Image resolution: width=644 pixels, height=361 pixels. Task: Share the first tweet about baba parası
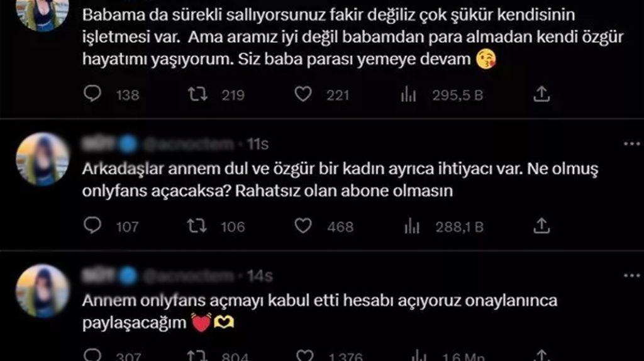(x=541, y=94)
